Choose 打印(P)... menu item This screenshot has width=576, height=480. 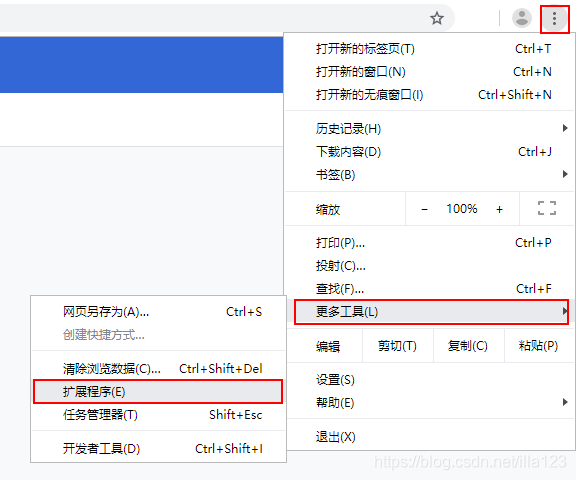430,243
